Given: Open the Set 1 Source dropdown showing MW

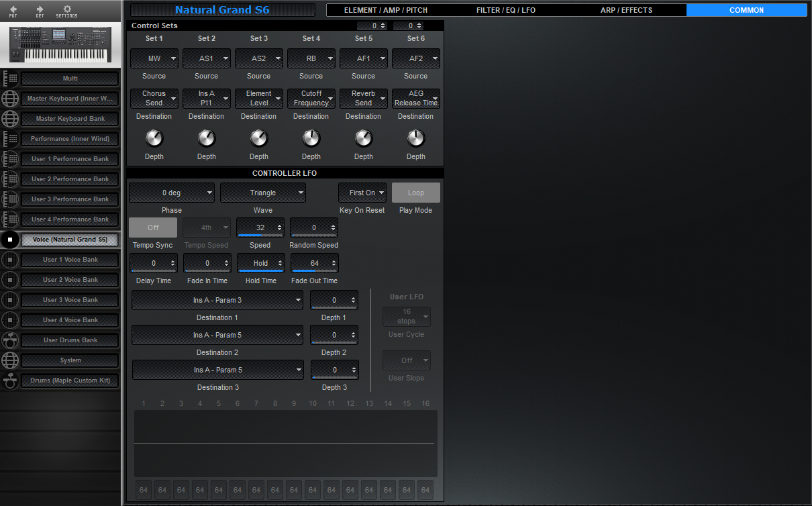Looking at the screenshot, I should point(154,58).
